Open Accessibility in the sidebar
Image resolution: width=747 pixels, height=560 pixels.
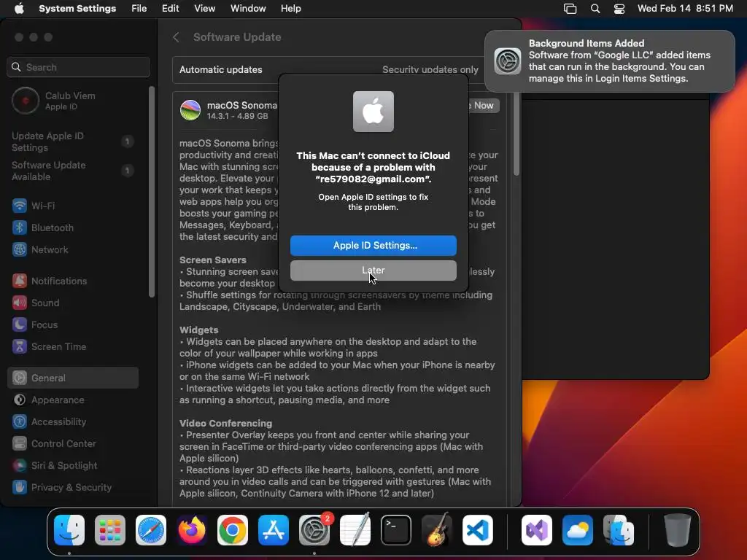pos(73,422)
